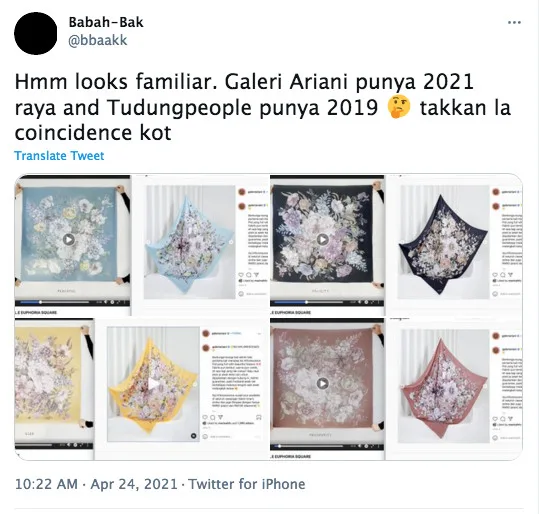Click the heart icon beside the light blue scarf post

click(241, 275)
